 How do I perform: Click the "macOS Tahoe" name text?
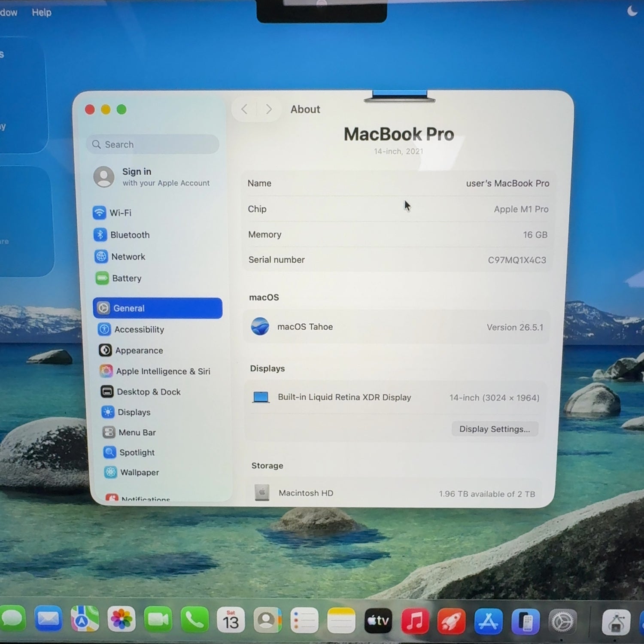[x=305, y=327]
